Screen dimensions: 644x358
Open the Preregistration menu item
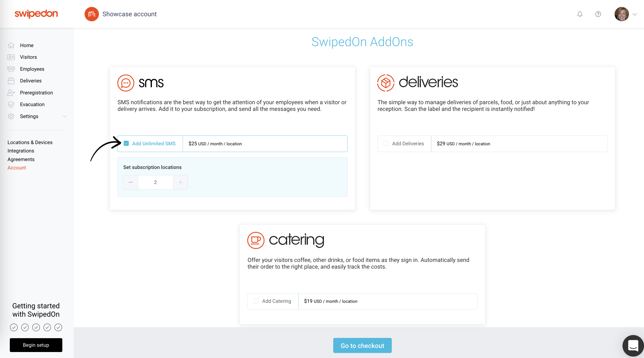37,92
